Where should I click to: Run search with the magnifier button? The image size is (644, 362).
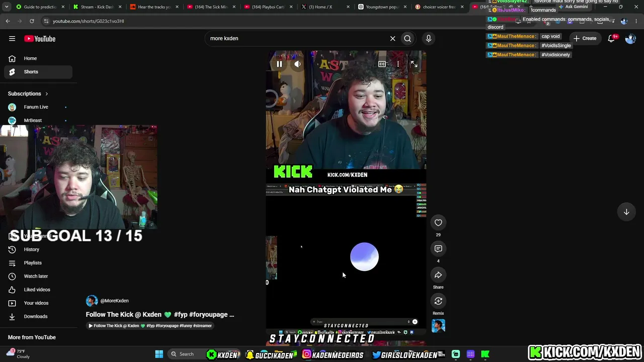408,38
